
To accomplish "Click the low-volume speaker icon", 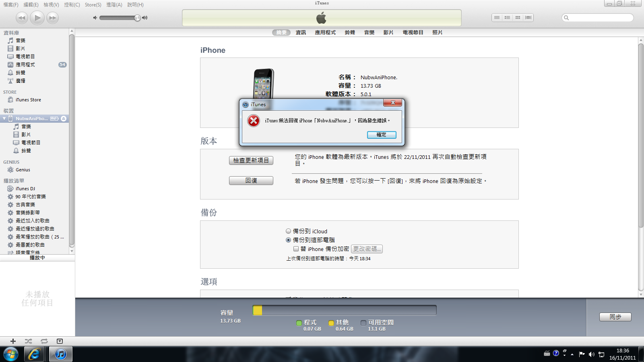I will click(95, 18).
